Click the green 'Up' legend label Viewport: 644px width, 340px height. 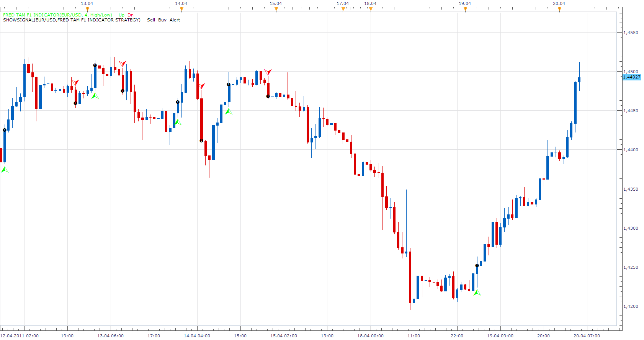(121, 15)
